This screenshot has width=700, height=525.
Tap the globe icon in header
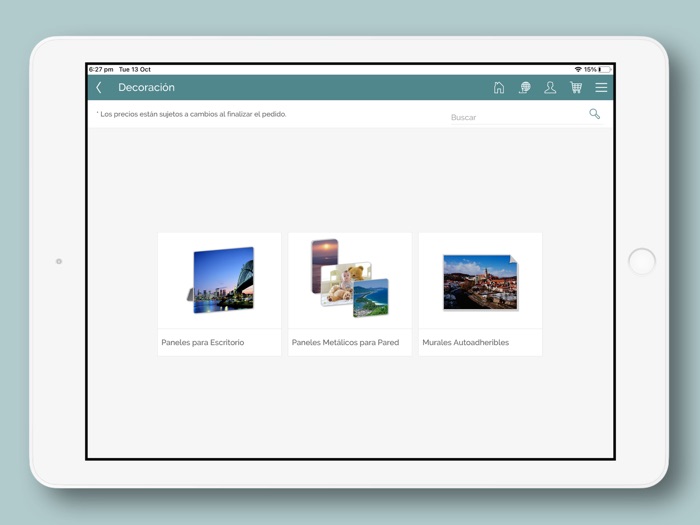pos(525,88)
